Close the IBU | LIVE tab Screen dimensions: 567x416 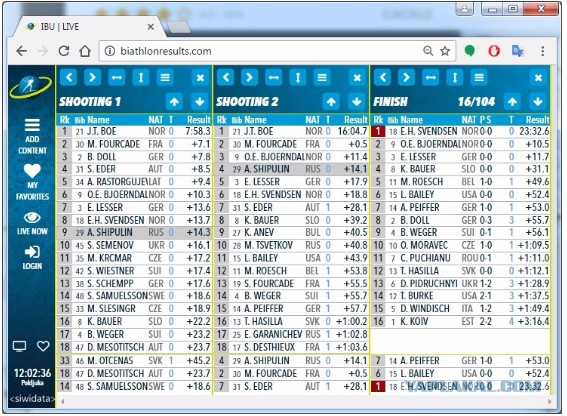pyautogui.click(x=151, y=27)
